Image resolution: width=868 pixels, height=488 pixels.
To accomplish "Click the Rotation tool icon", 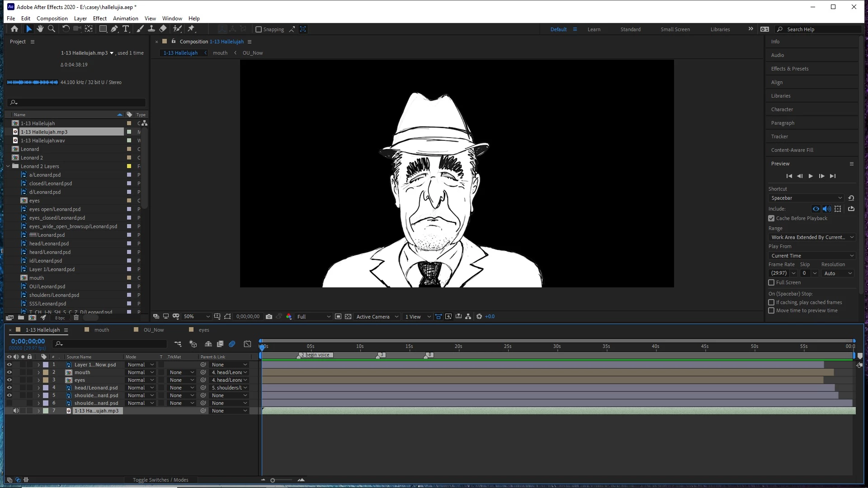I will [x=66, y=29].
